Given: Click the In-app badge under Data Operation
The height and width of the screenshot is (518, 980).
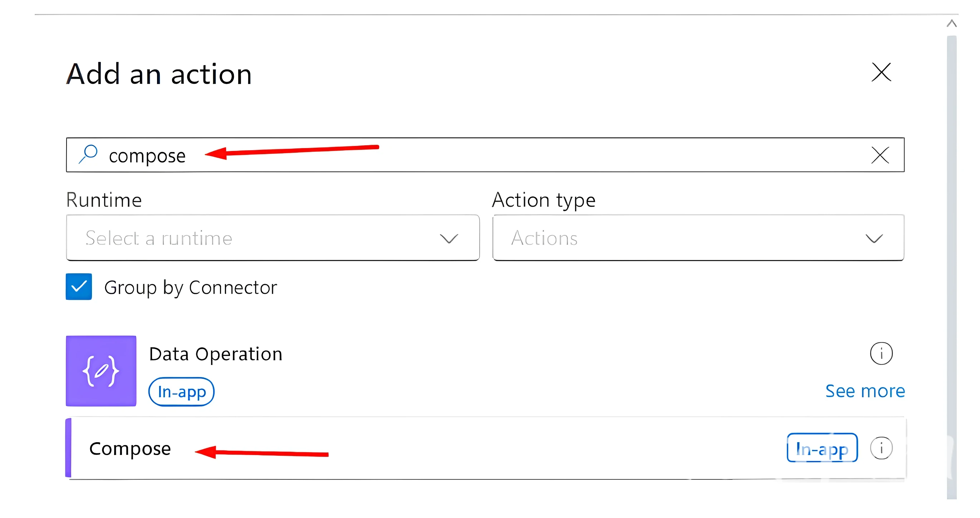Looking at the screenshot, I should point(181,392).
